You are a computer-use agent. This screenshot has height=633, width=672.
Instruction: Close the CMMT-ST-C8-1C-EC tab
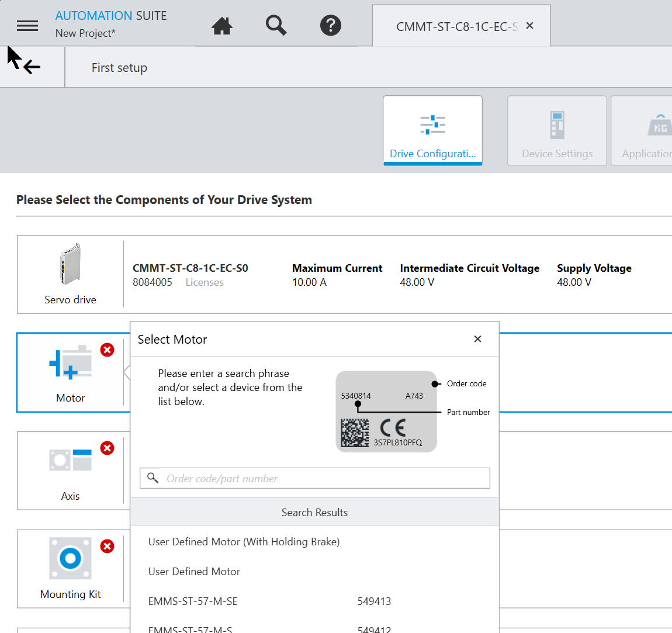(x=530, y=26)
